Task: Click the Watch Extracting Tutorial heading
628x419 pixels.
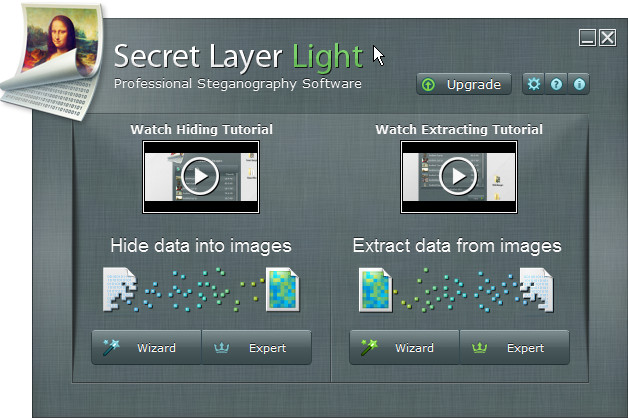Action: pos(459,129)
